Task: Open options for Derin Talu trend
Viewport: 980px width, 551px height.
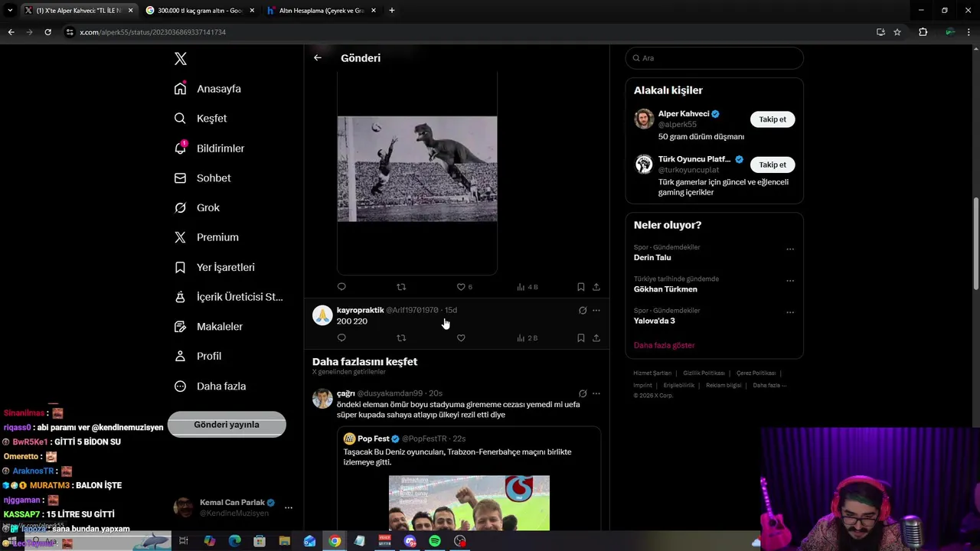Action: point(790,249)
